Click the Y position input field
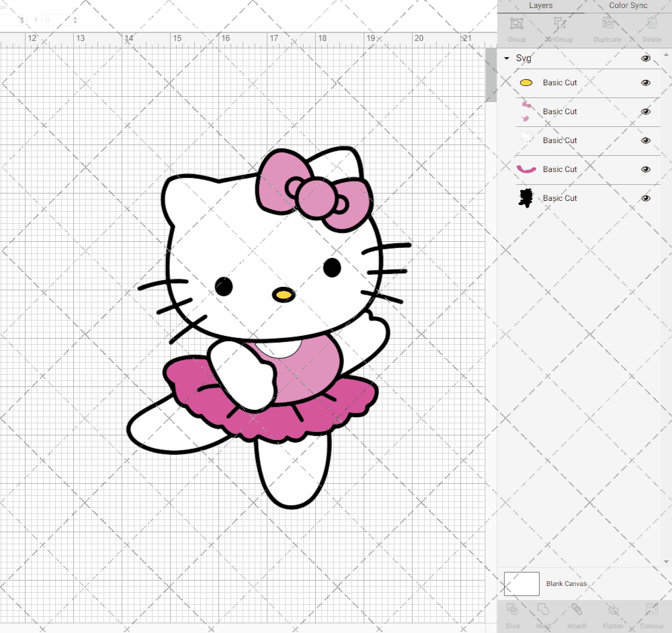 57,20
